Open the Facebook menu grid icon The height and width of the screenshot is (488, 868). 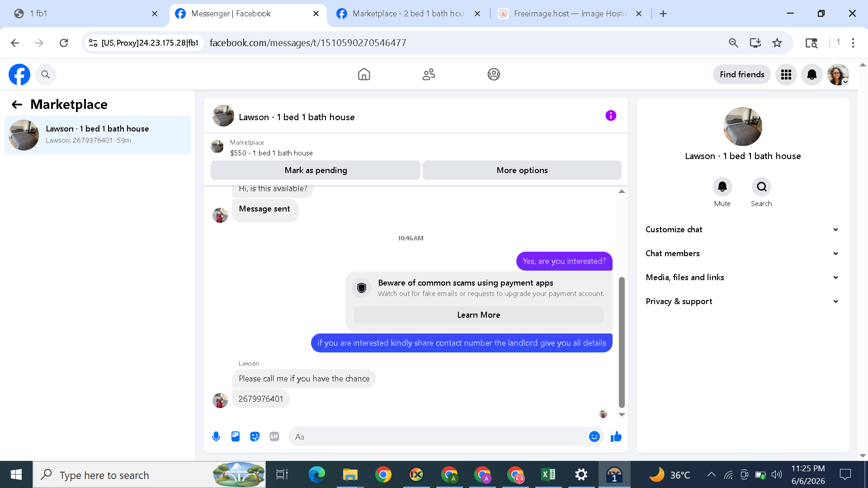coord(786,75)
